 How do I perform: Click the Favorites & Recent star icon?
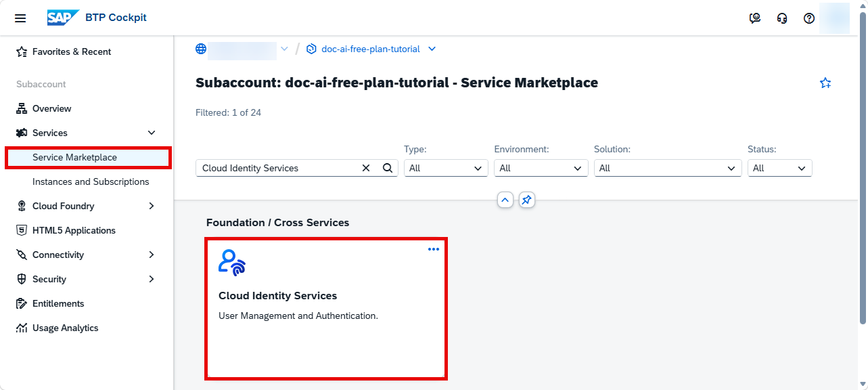[x=22, y=51]
